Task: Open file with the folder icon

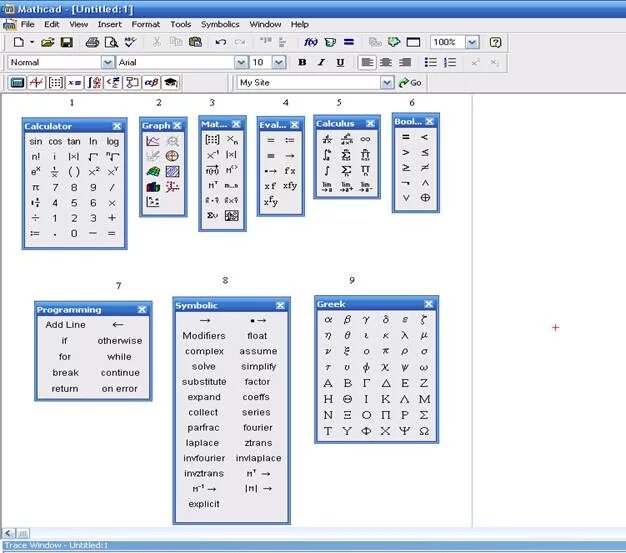Action: coord(48,42)
